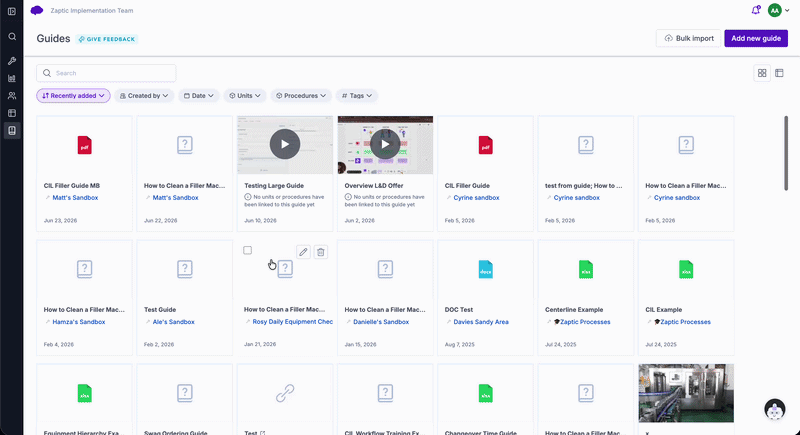Screen dimensions: 800x435
Task: Click the Zaptic purple cloud logo
Action: 37,11
